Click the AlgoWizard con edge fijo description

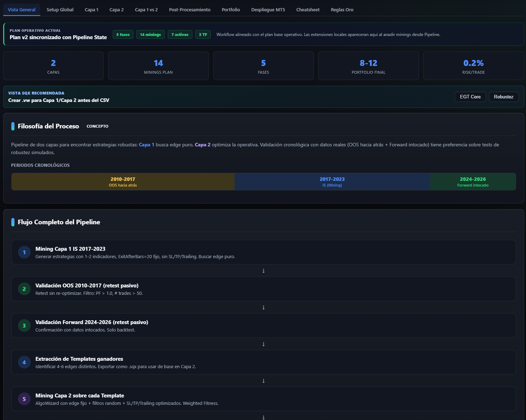(x=127, y=403)
